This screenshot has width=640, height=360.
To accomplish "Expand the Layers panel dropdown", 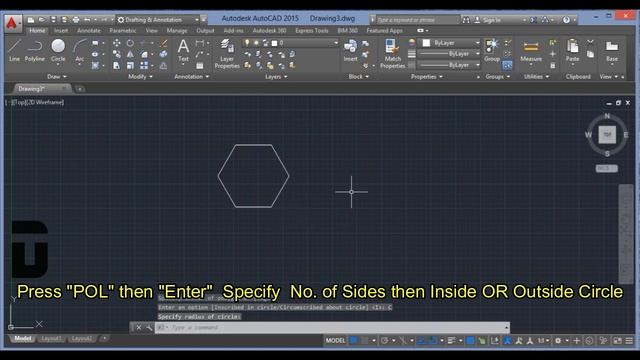I will tap(276, 77).
